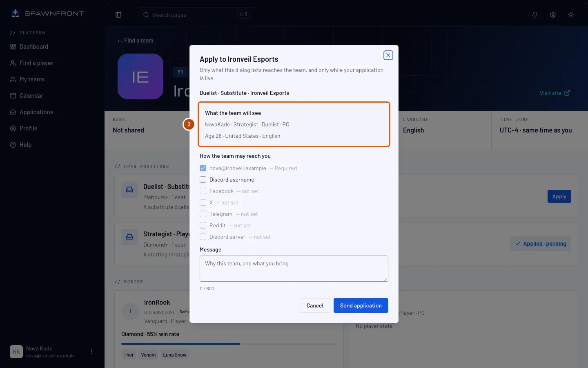
Task: Click the Message text area
Action: (x=294, y=269)
